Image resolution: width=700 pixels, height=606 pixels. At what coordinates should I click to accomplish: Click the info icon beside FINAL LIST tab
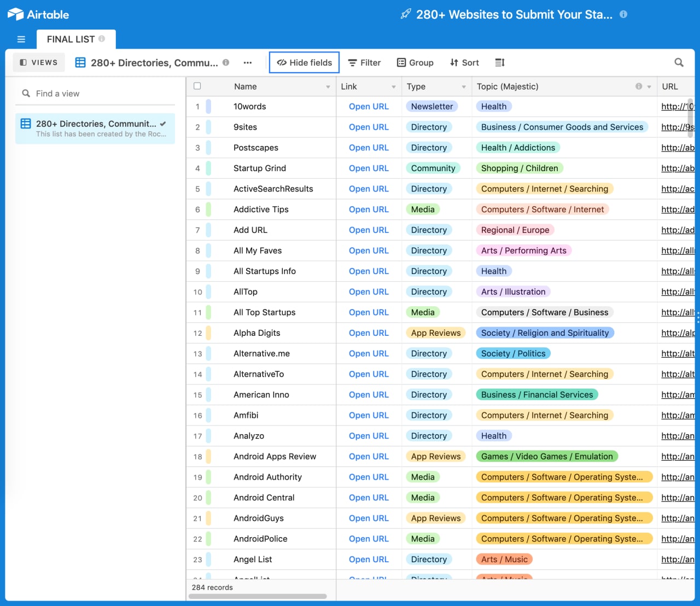point(102,39)
